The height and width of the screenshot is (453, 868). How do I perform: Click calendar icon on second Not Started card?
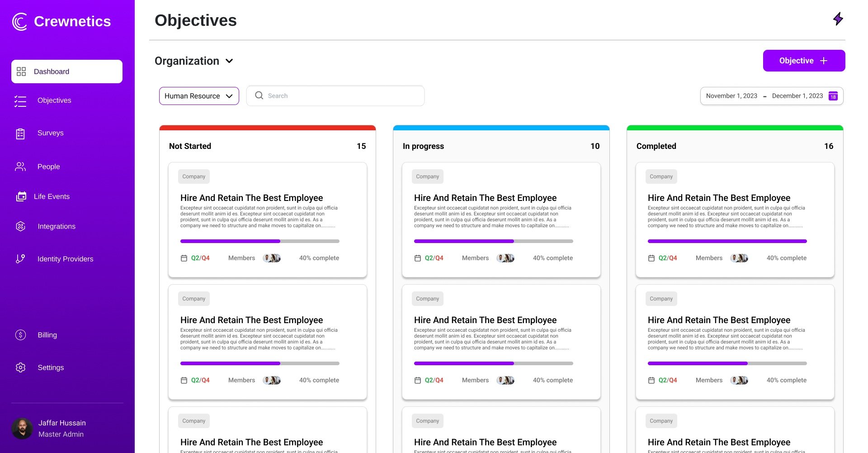[x=184, y=380]
